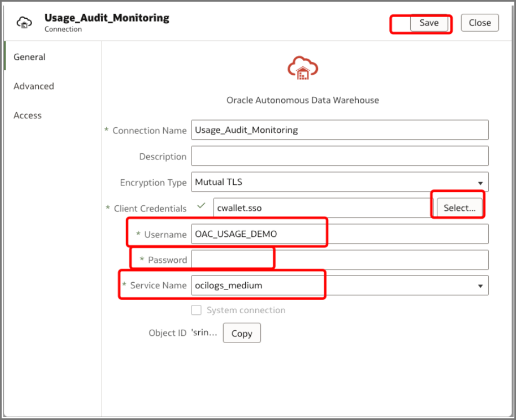Focus the Password input field

[339, 260]
